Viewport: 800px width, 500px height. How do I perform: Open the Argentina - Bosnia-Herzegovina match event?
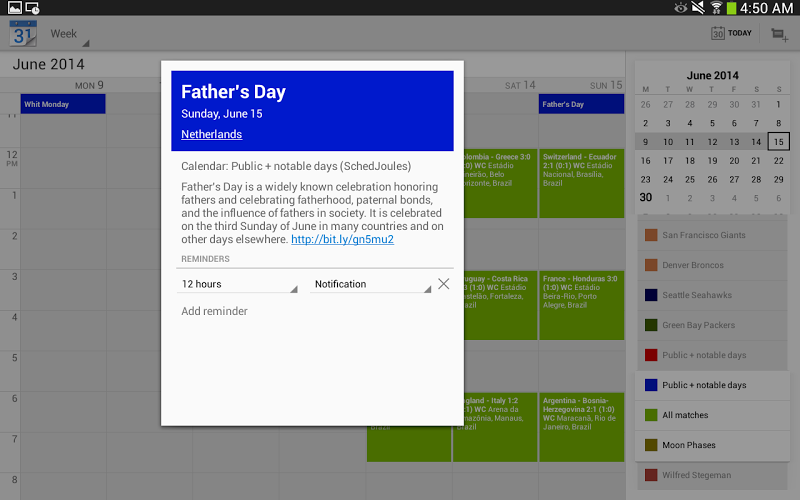581,427
